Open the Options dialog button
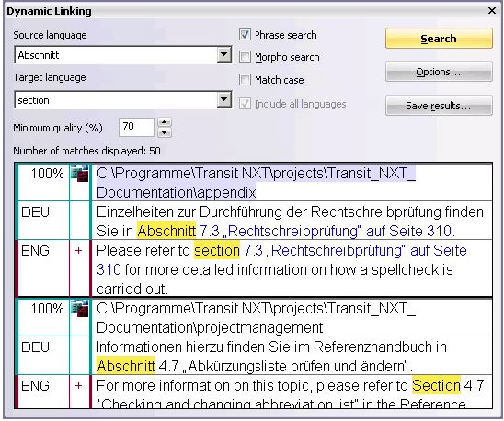504x421 pixels. click(439, 72)
